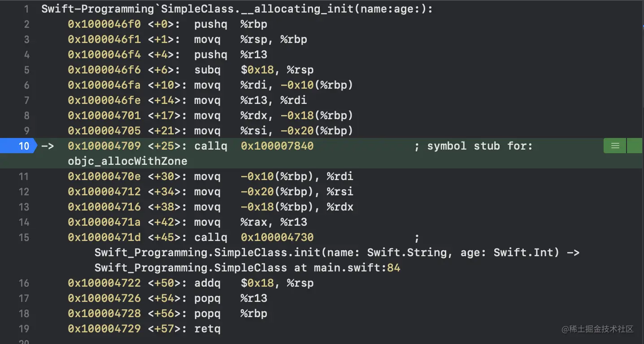Click the green thread indicator icon with three lines

click(x=615, y=146)
